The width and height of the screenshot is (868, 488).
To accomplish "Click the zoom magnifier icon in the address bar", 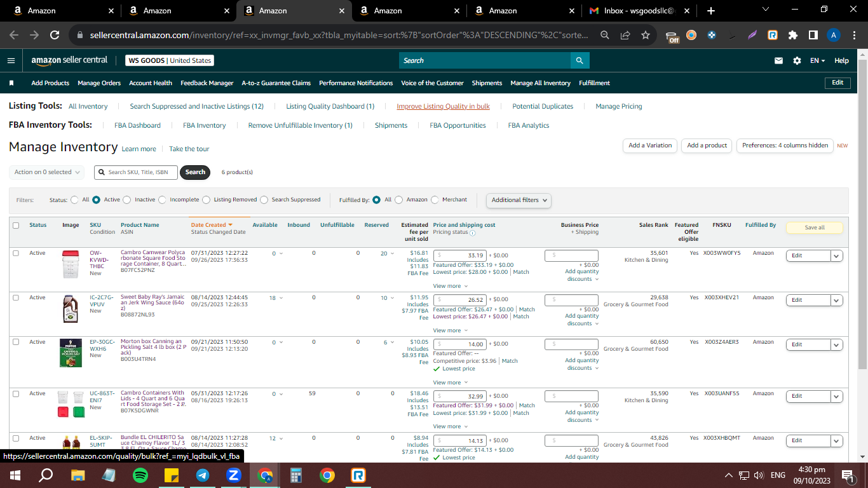I will [606, 36].
